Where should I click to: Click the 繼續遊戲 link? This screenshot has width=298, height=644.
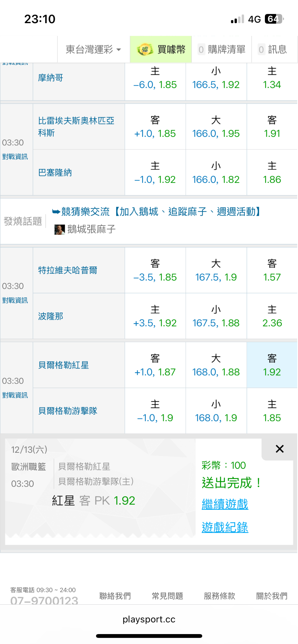225,504
